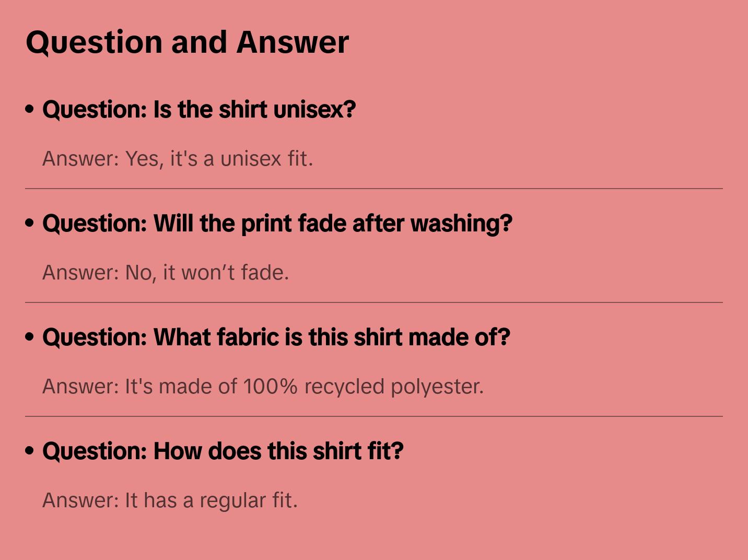Click the bullet before the unisex question

click(30, 109)
